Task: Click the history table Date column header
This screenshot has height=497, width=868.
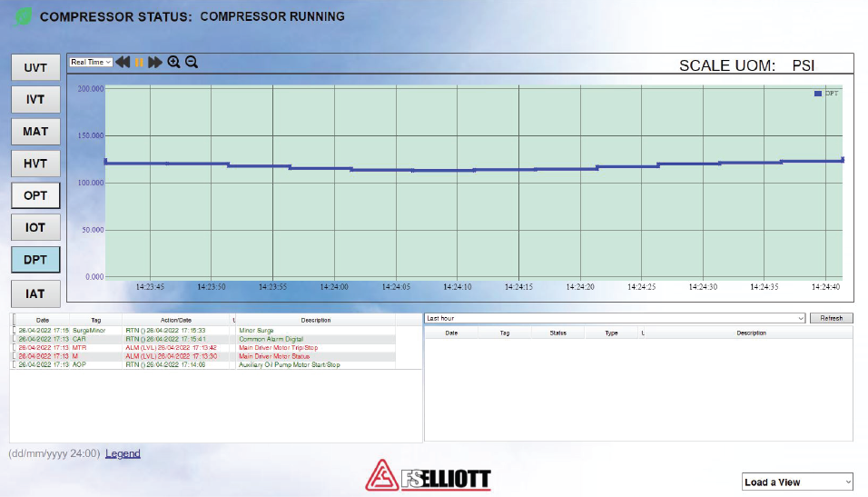Action: coord(451,333)
